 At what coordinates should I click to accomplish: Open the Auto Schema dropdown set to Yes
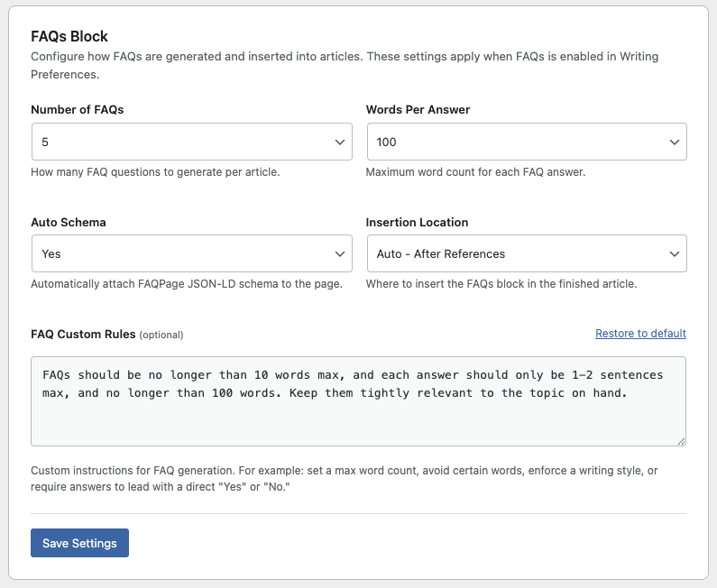point(192,253)
